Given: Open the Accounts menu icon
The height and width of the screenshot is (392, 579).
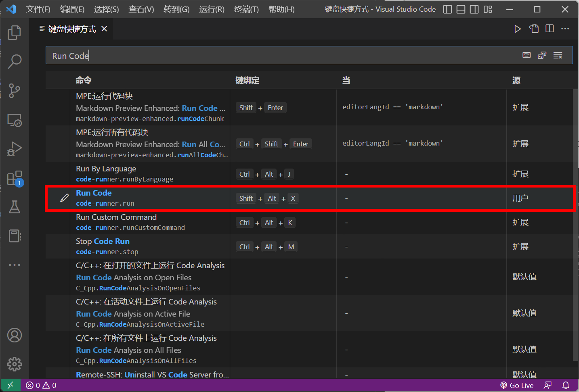Looking at the screenshot, I should tap(15, 335).
